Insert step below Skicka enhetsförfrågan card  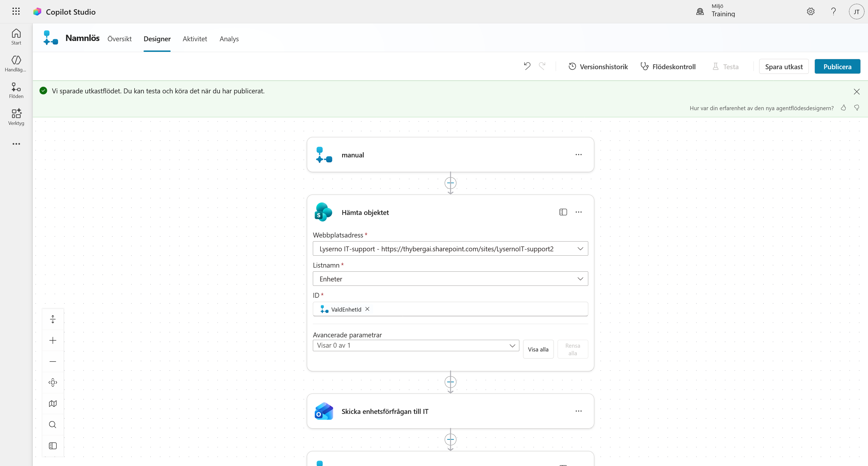(x=450, y=440)
